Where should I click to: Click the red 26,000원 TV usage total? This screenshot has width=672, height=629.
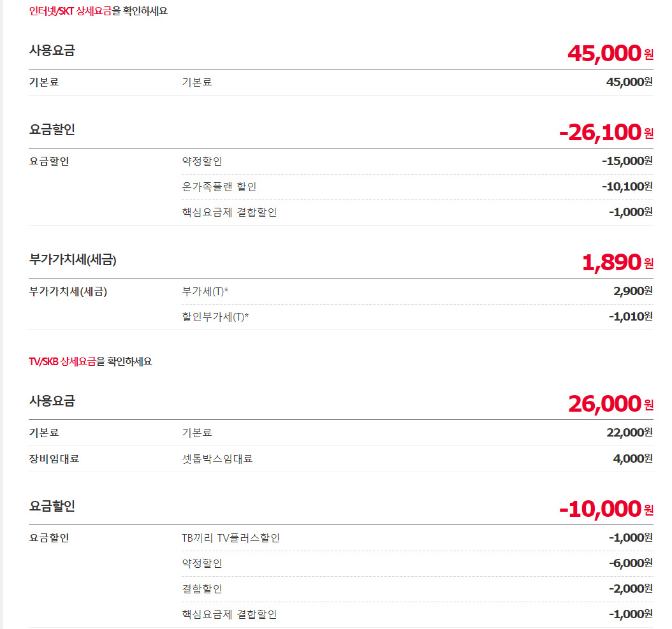pyautogui.click(x=610, y=403)
